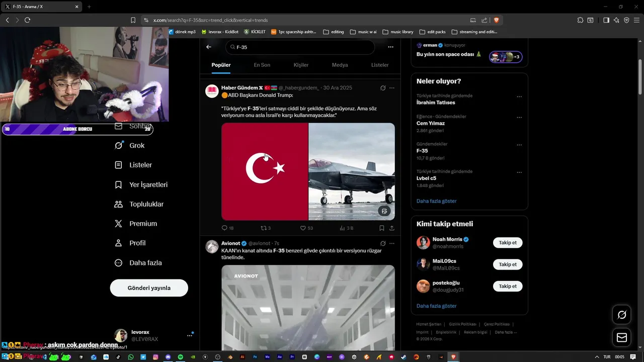Open account menu dots next to levorax
This screenshot has width=644, height=362.
[190, 335]
